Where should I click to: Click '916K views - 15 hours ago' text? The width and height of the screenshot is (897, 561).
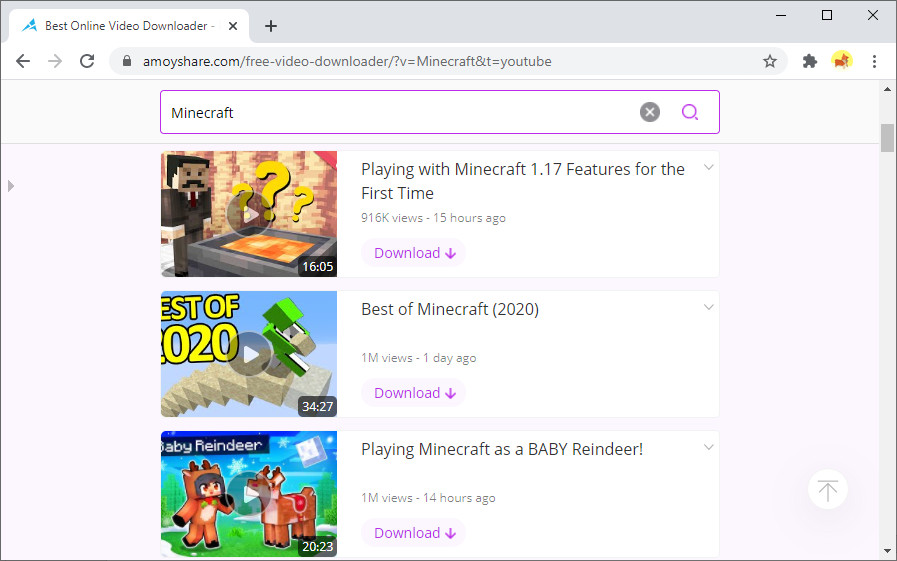tap(433, 218)
